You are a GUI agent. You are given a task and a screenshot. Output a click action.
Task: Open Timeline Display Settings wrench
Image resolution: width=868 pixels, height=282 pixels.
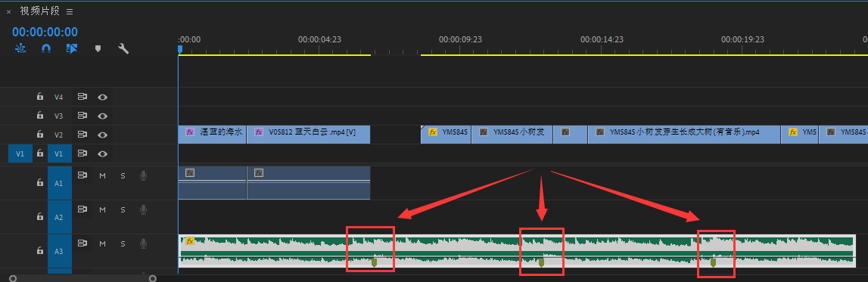tap(123, 48)
